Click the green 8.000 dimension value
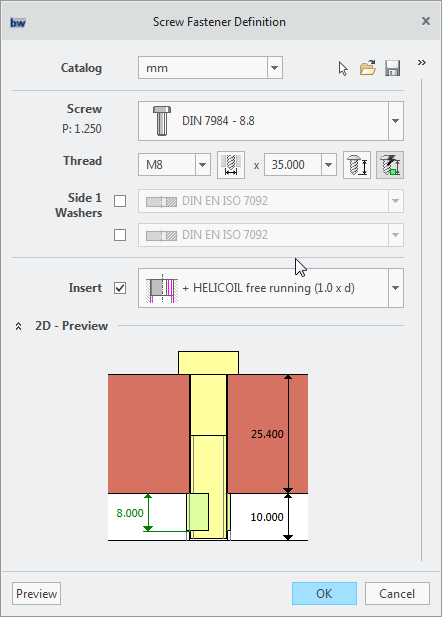Viewport: 442px width, 617px height. tap(130, 513)
